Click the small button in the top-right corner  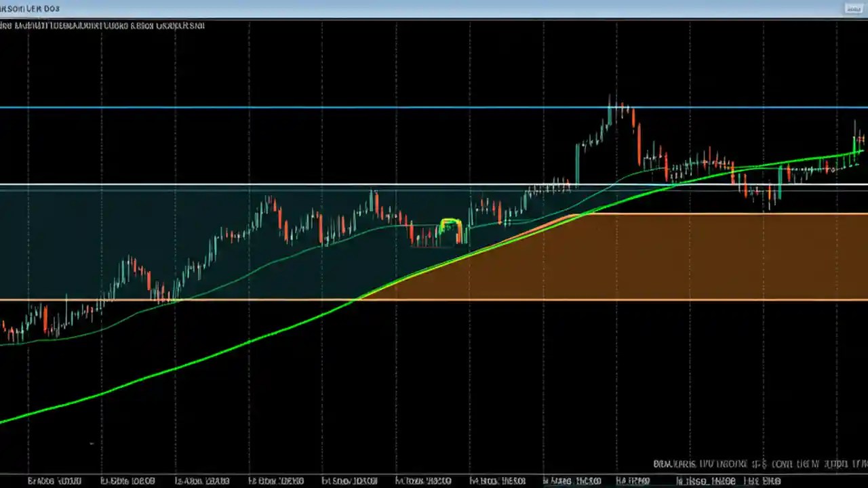(853, 8)
